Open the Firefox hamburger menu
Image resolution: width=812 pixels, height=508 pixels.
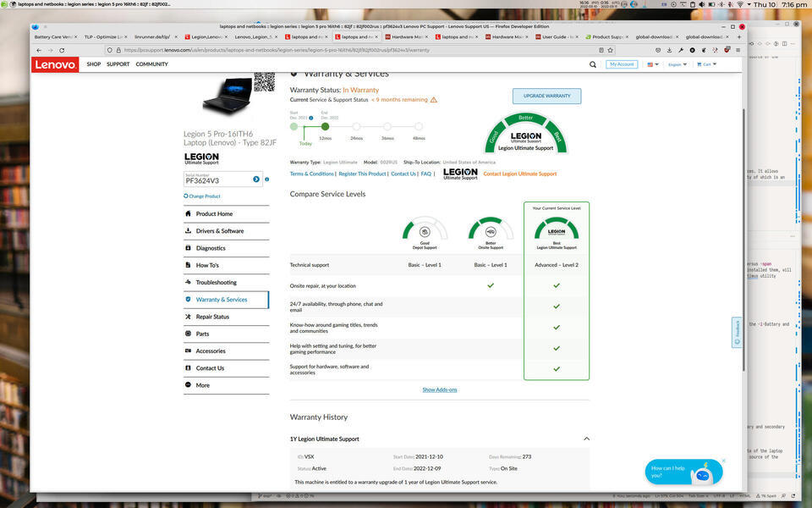[x=738, y=50]
